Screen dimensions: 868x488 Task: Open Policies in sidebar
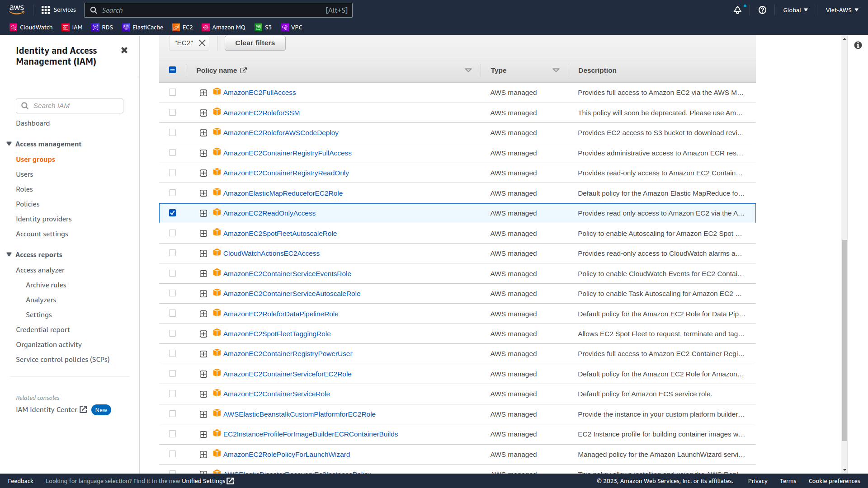pyautogui.click(x=28, y=204)
